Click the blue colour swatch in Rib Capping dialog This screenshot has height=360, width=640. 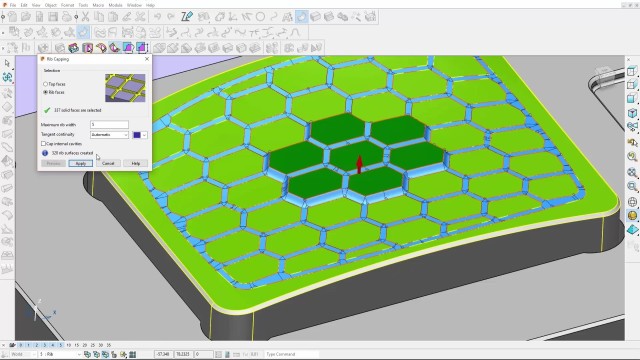coord(137,135)
